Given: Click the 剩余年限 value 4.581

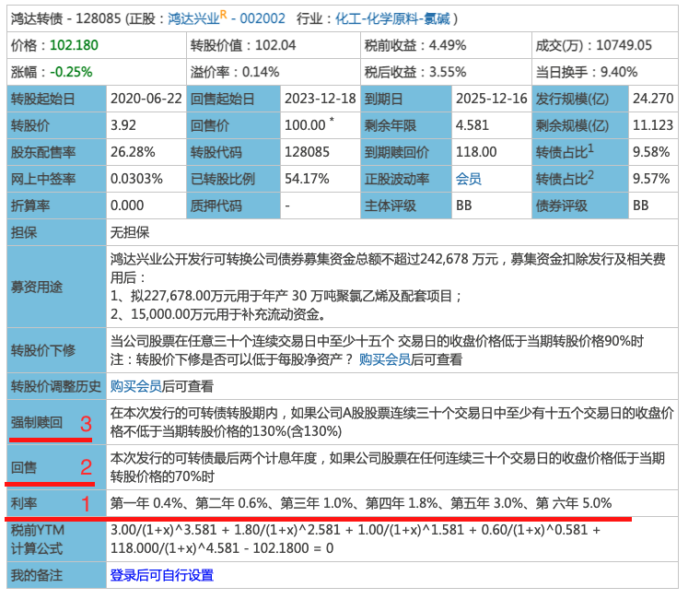Looking at the screenshot, I should pos(472,125).
